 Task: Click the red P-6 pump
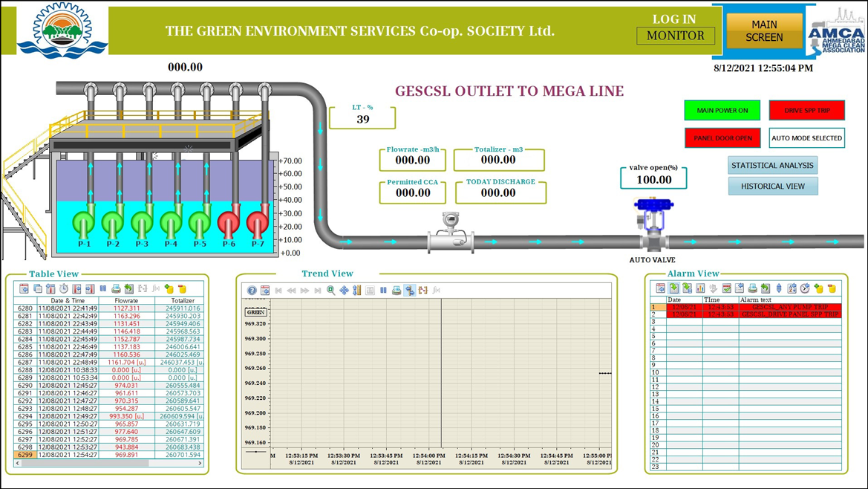pyautogui.click(x=229, y=223)
